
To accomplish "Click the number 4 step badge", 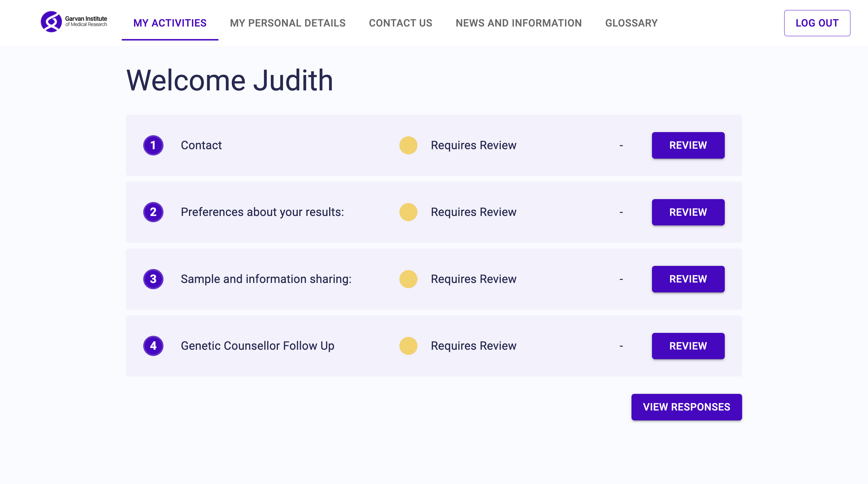I will 153,346.
